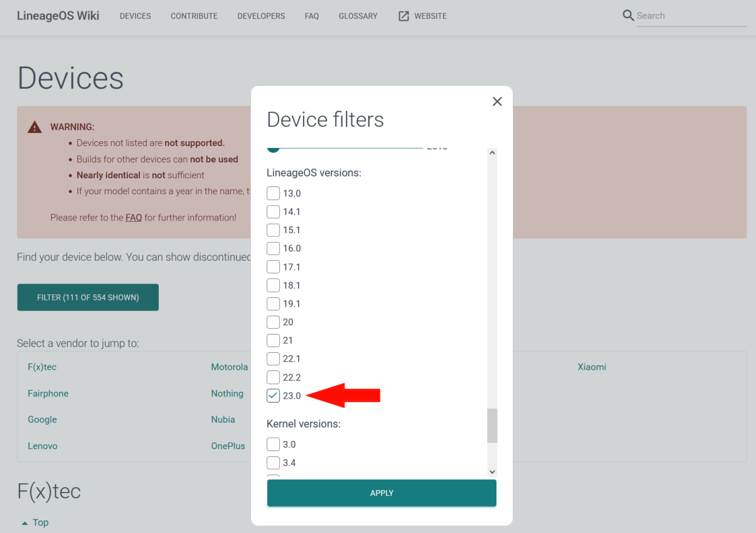Jump to the Xiaomi vendor section

(x=592, y=367)
